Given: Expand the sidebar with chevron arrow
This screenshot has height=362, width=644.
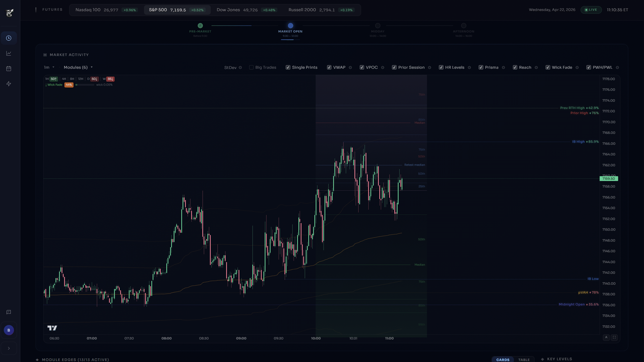Looking at the screenshot, I should (9, 348).
